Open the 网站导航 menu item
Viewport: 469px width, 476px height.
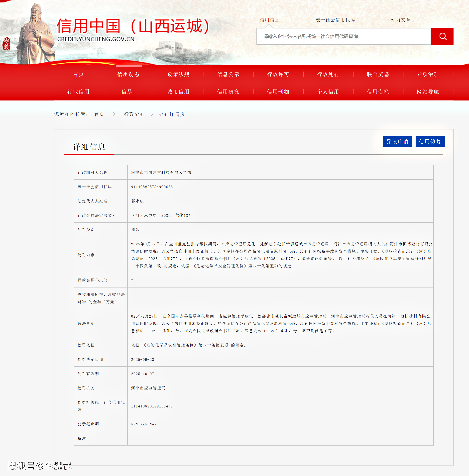428,92
